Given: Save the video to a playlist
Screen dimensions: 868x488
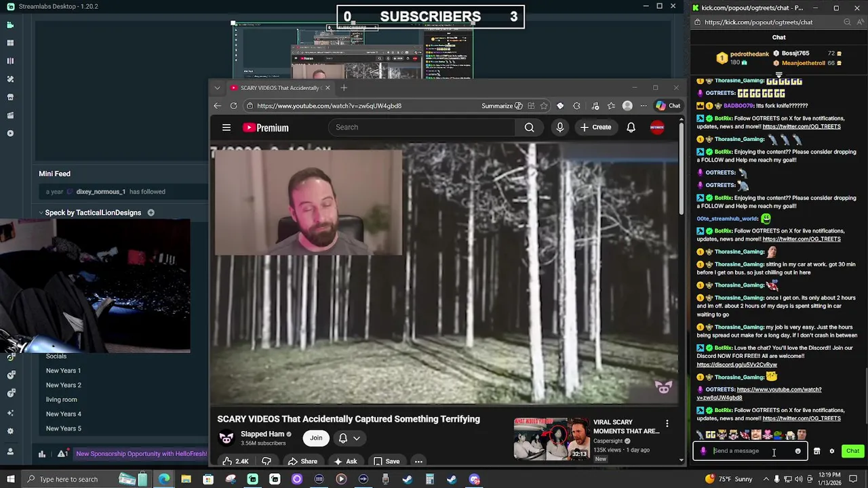Looking at the screenshot, I should coord(387,462).
